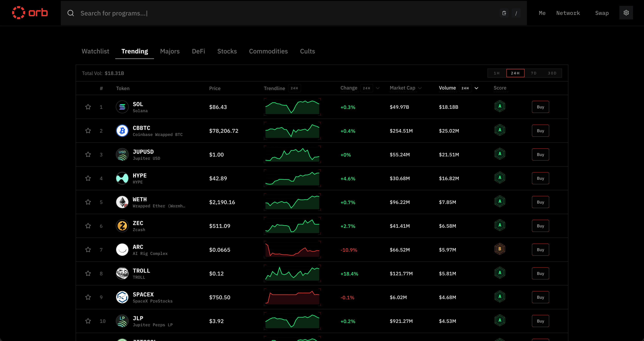Screen dimensions: 644x341
Task: Open the Network link
Action: pyautogui.click(x=568, y=13)
